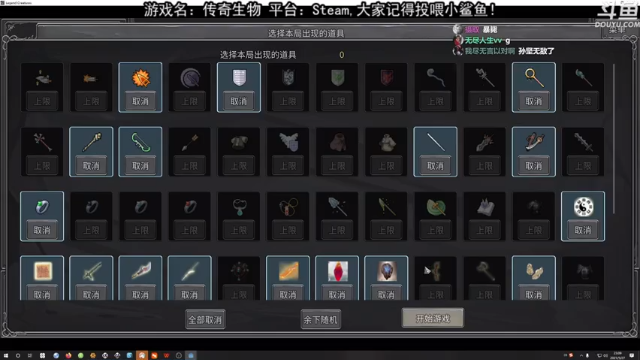The image size is (640, 360).
Task: Deselect the green sword item via 取消
Action: pos(91,294)
